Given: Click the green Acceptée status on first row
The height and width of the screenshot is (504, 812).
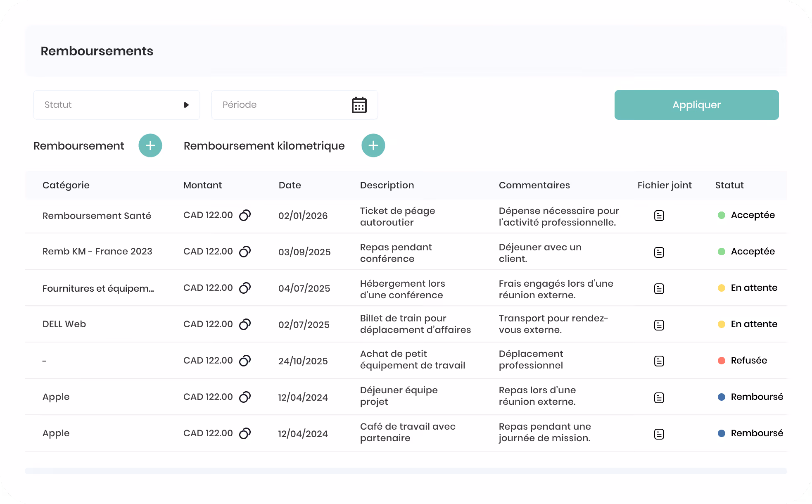Looking at the screenshot, I should pos(746,215).
